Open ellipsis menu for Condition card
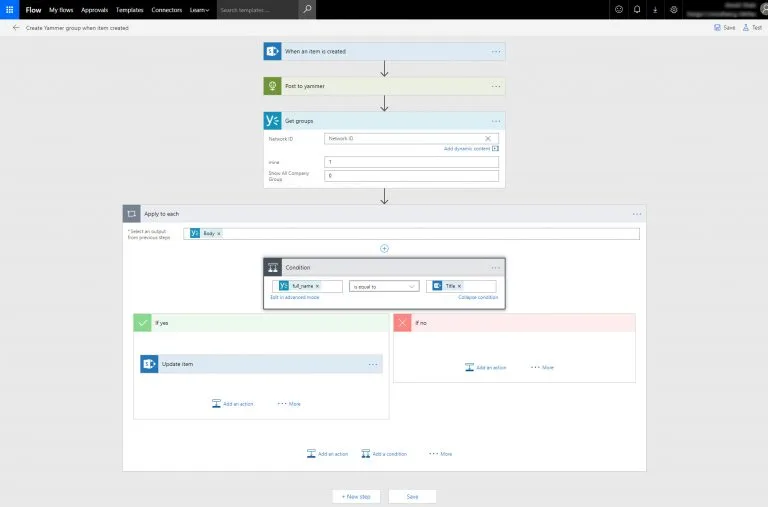This screenshot has height=507, width=768. click(x=496, y=267)
